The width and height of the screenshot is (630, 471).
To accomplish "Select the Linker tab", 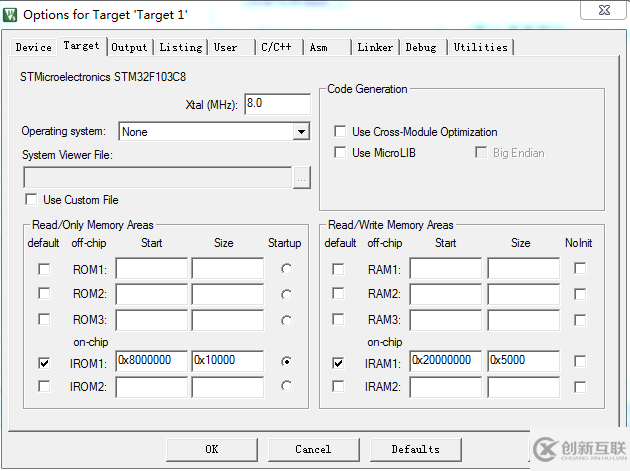I will 375,47.
